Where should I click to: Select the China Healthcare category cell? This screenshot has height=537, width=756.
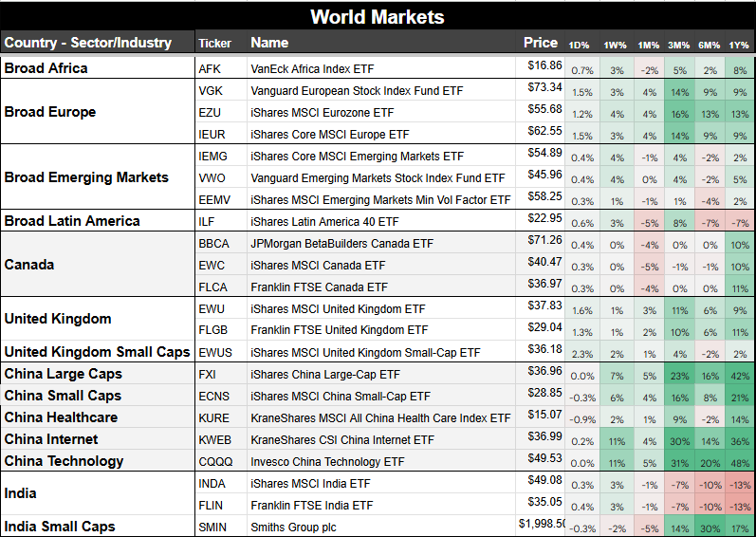[98, 417]
